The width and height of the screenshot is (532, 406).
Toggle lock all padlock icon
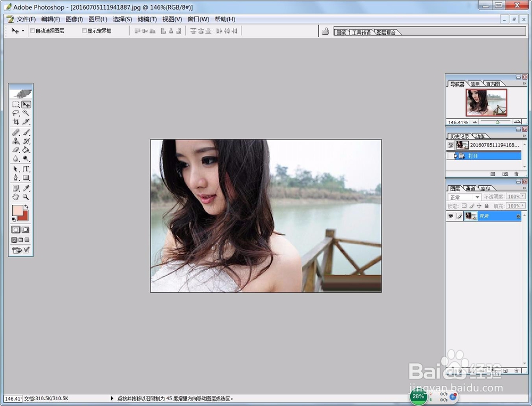point(487,206)
